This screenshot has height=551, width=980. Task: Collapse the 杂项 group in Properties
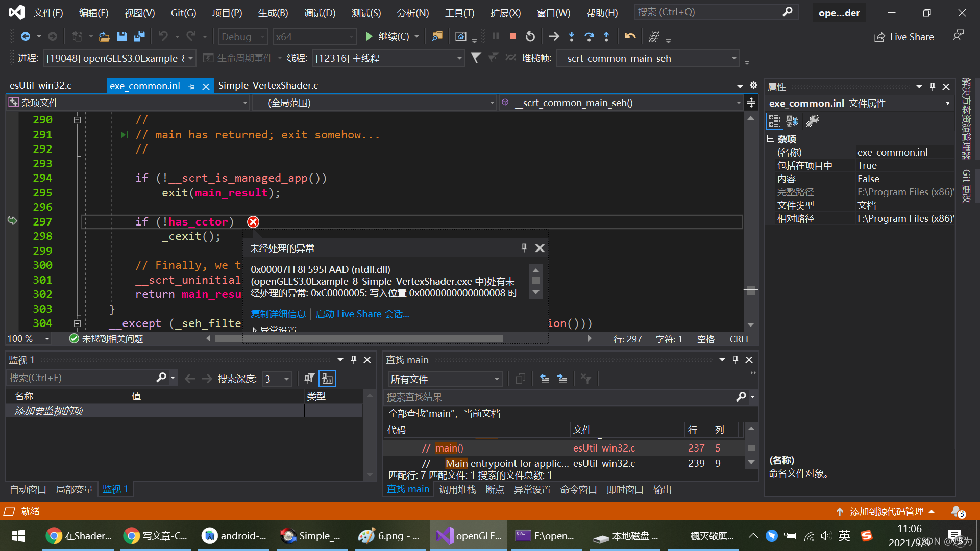[x=771, y=138]
